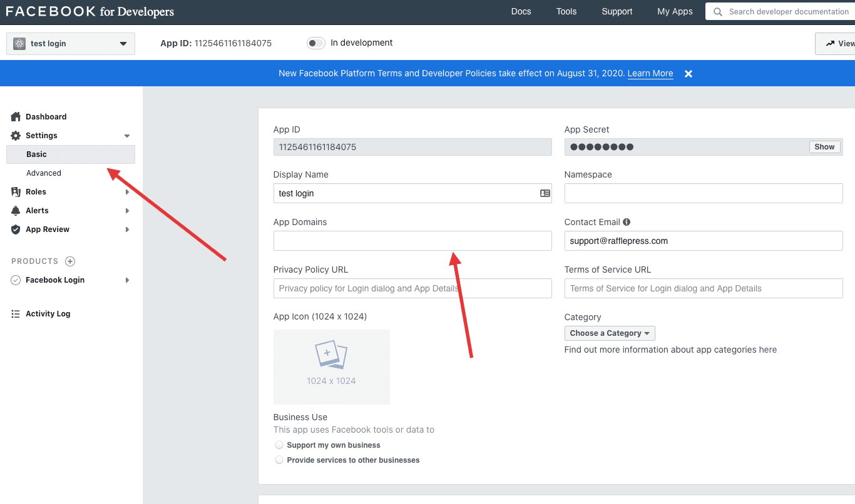Click inside the App Domains field
This screenshot has height=504, width=855.
(412, 241)
